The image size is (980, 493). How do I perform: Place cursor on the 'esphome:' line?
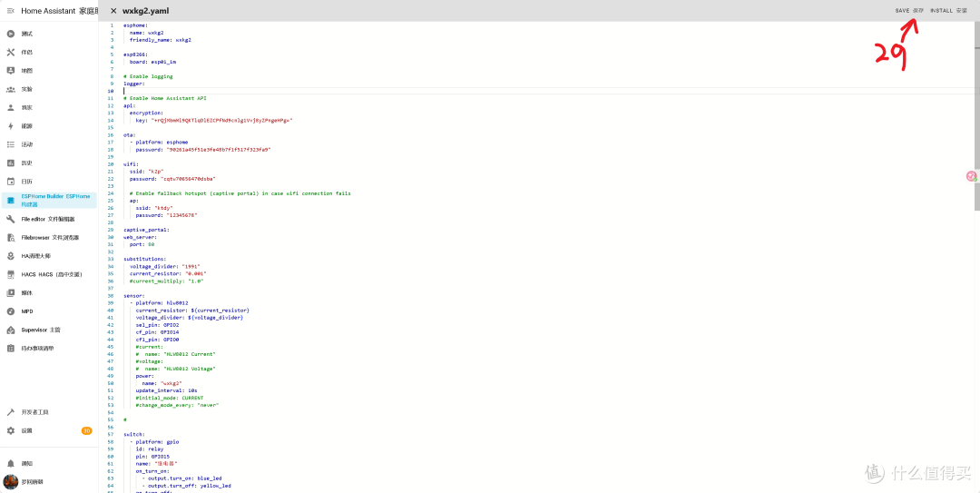[135, 25]
